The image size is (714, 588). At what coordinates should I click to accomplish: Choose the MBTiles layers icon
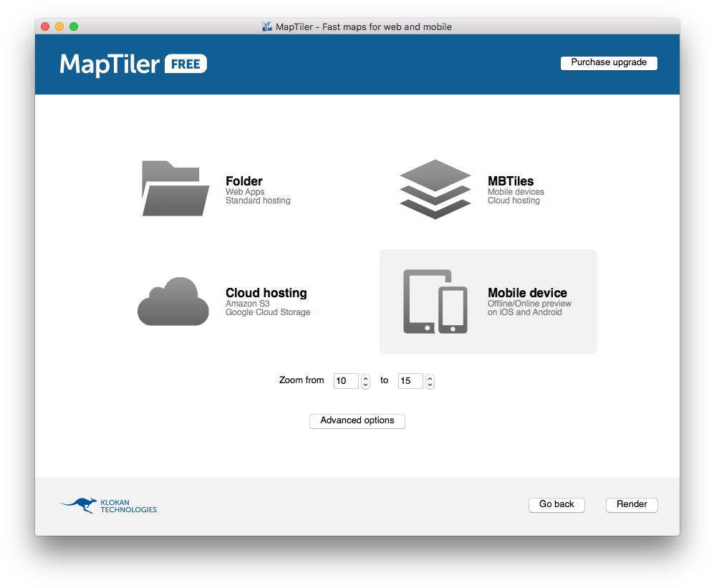coord(435,189)
